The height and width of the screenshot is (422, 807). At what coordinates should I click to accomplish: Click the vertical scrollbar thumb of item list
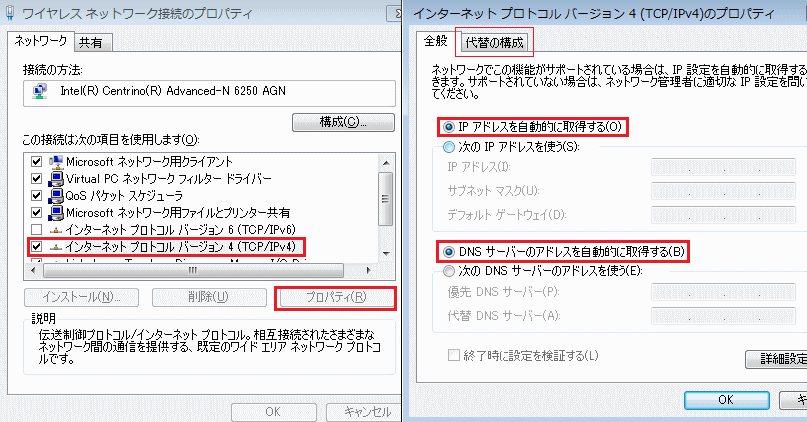[x=385, y=199]
